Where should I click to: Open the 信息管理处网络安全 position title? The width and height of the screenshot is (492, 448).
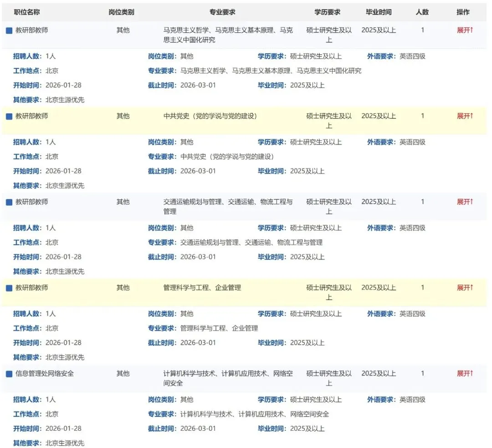tap(45, 373)
